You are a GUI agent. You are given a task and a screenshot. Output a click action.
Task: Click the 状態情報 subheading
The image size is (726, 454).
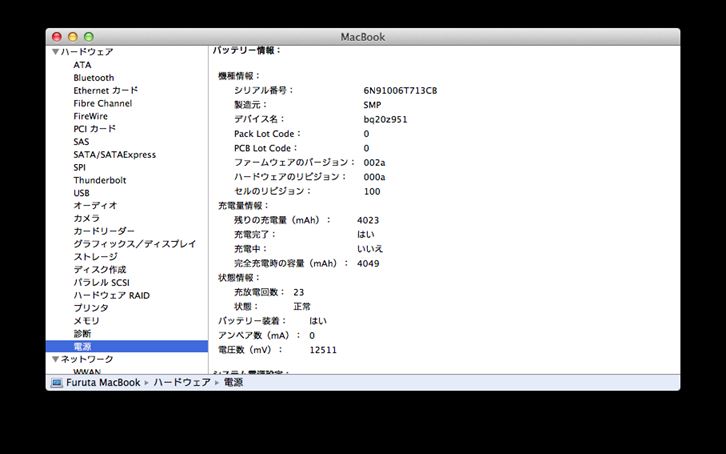coord(239,278)
